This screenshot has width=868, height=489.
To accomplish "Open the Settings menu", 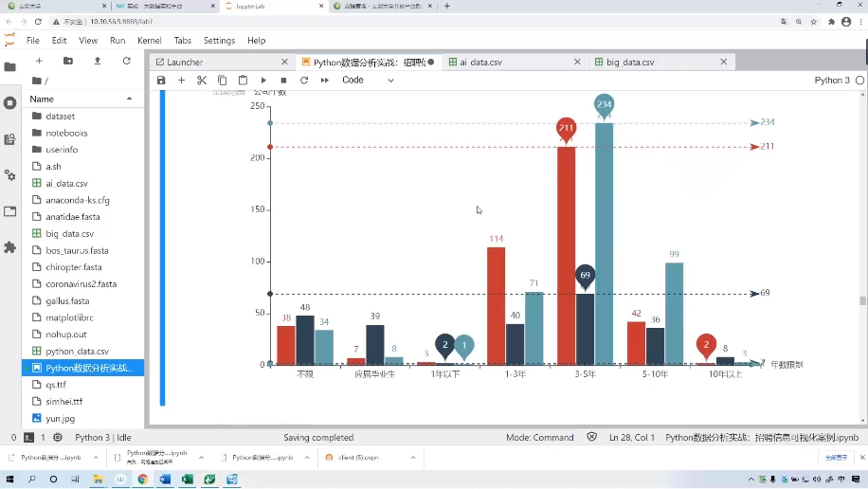I will tap(219, 41).
